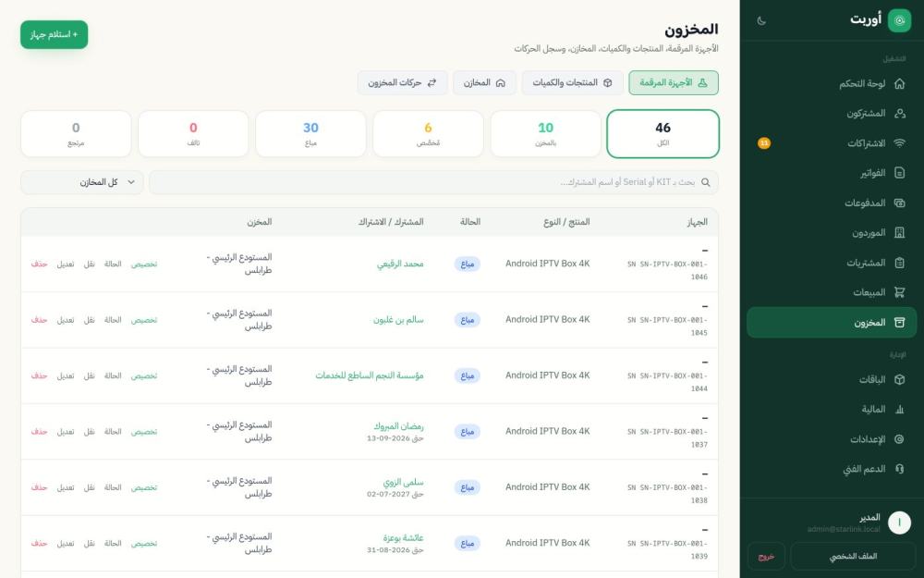The width and height of the screenshot is (924, 578).
Task: Switch to حركات المخزون tab
Action: pyautogui.click(x=403, y=82)
